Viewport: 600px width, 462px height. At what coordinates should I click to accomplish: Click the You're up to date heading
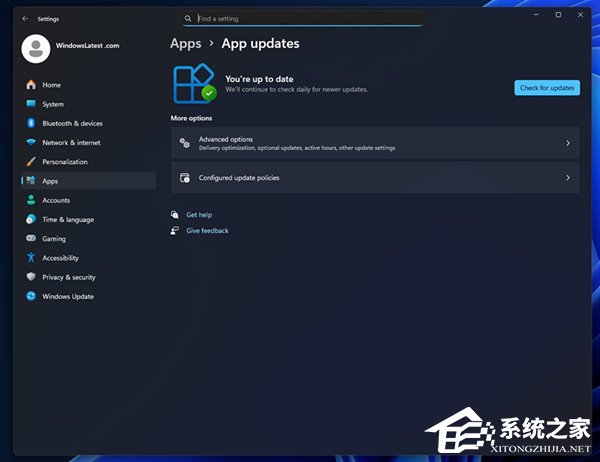[259, 79]
